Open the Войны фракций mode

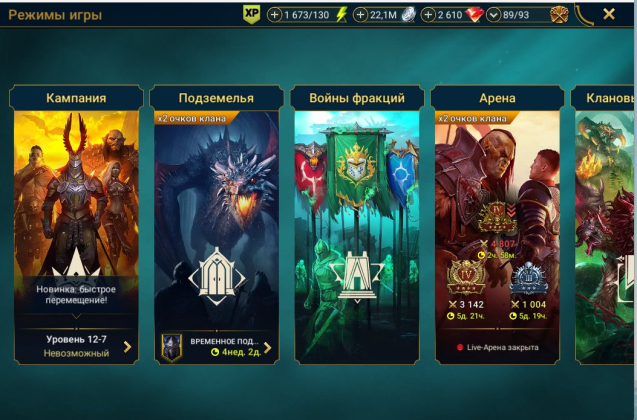(357, 224)
